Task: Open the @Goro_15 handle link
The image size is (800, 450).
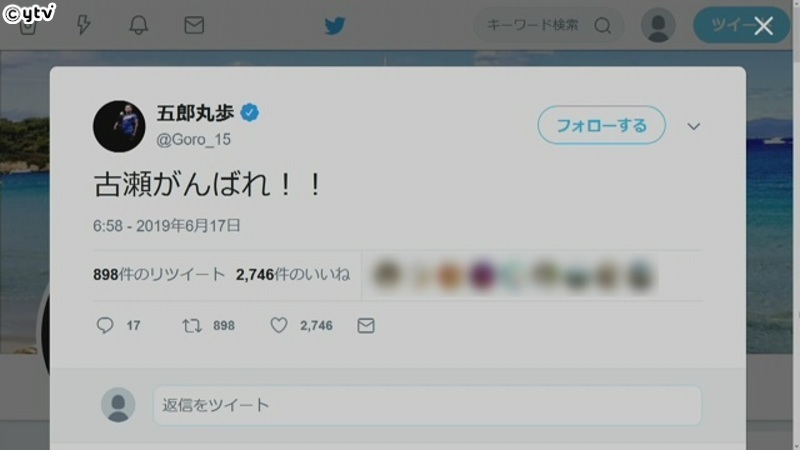Action: point(193,139)
